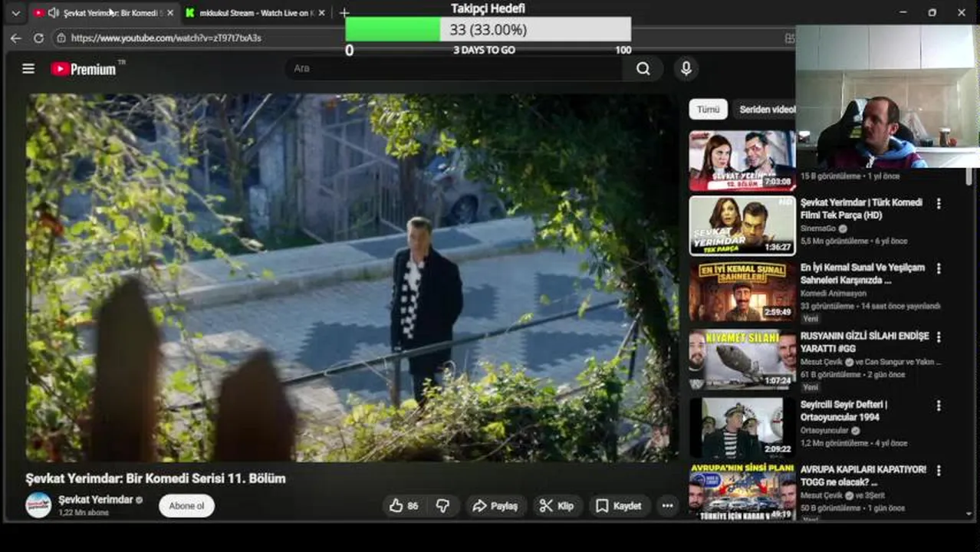Viewport: 980px width, 552px height.
Task: Go back with browser back arrow
Action: 16,38
